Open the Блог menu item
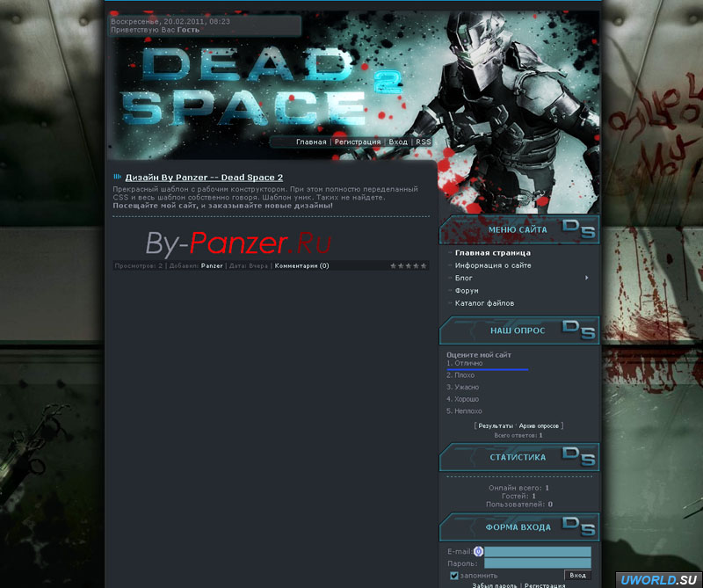This screenshot has height=588, width=703. click(x=464, y=278)
